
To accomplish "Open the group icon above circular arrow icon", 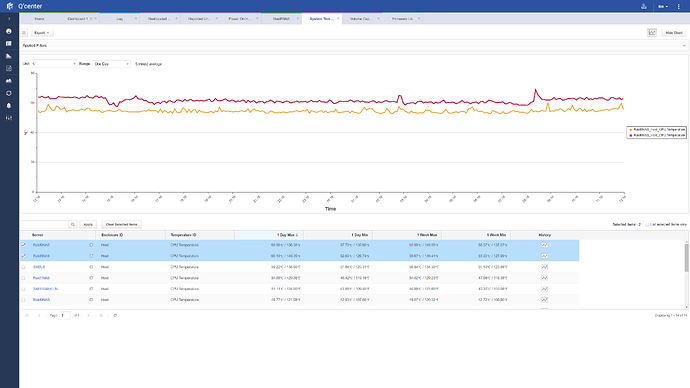I will pyautogui.click(x=9, y=81).
